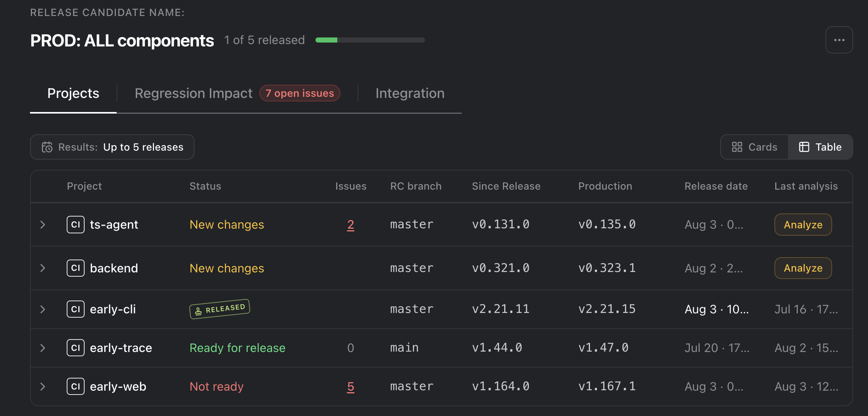This screenshot has height=416, width=868.
Task: Expand the ts-agent row
Action: 43,224
